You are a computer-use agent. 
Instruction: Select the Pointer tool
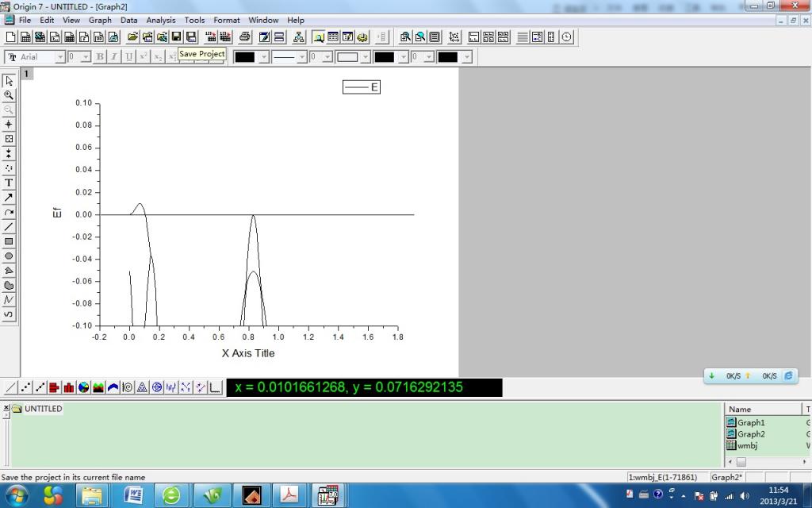coord(9,81)
